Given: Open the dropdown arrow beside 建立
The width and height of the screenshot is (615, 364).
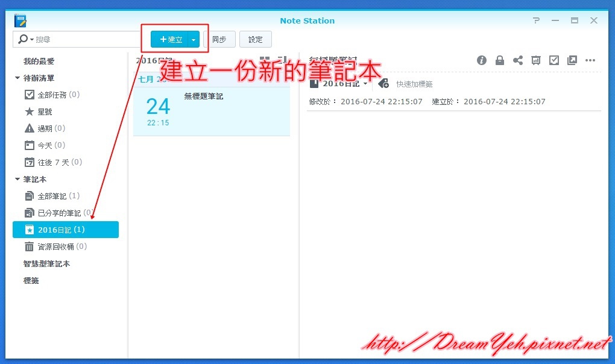Looking at the screenshot, I should pos(194,40).
